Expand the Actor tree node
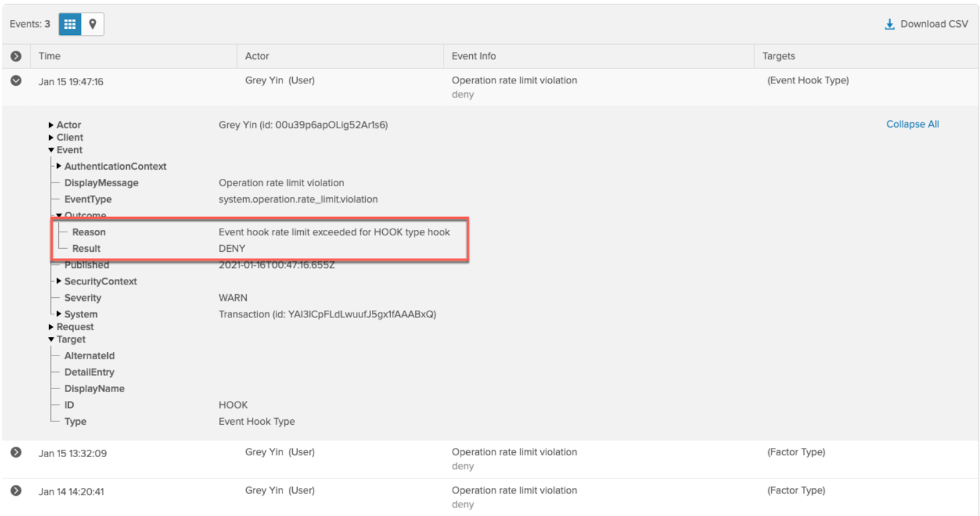 click(x=51, y=125)
